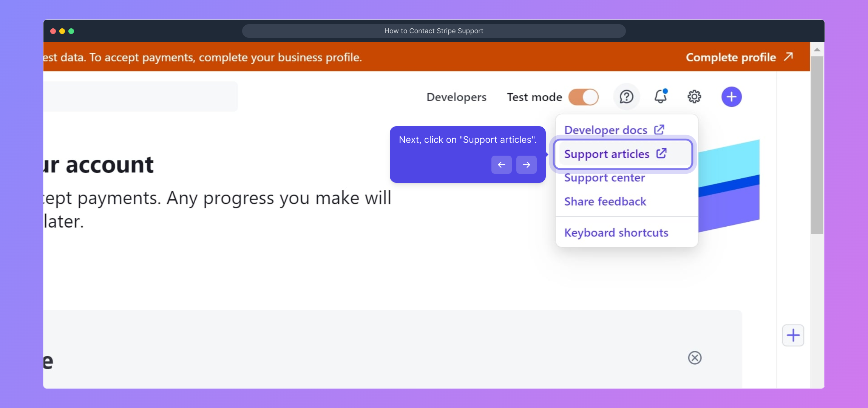Click the search input field
This screenshot has height=408, width=868.
(x=140, y=96)
